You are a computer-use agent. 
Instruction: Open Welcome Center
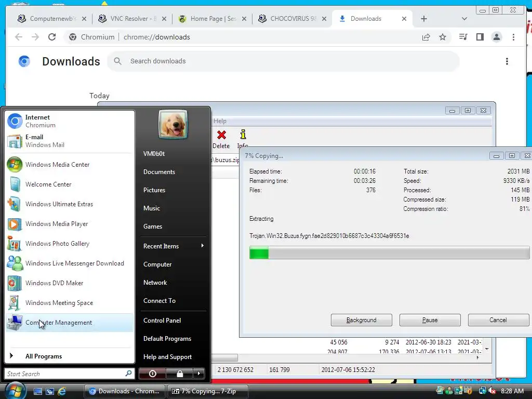[x=70, y=184]
